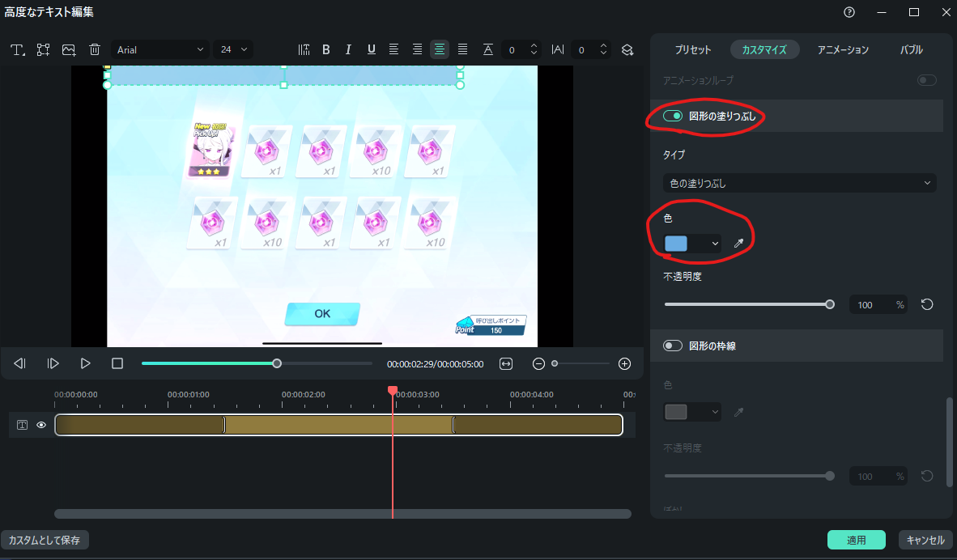Open the font size dropdown
Image resolution: width=957 pixels, height=560 pixels.
(232, 49)
